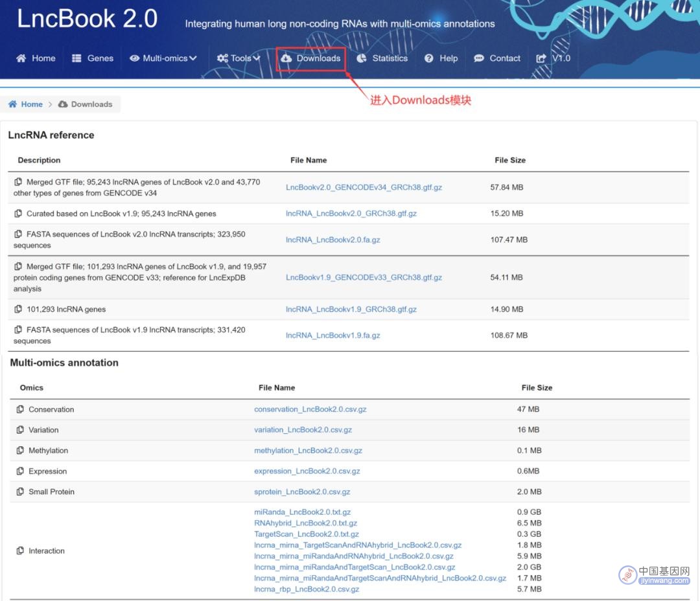
Task: Click copy icon beside Expression
Action: (20, 471)
